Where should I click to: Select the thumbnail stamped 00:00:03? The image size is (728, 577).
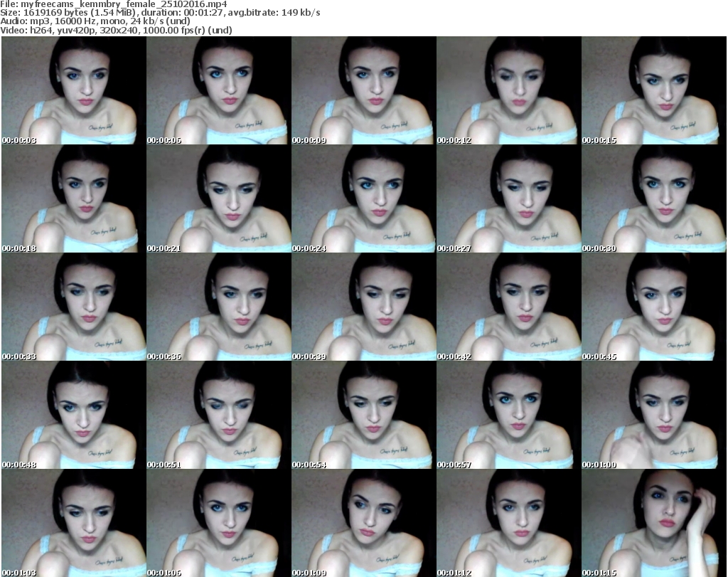pos(74,90)
